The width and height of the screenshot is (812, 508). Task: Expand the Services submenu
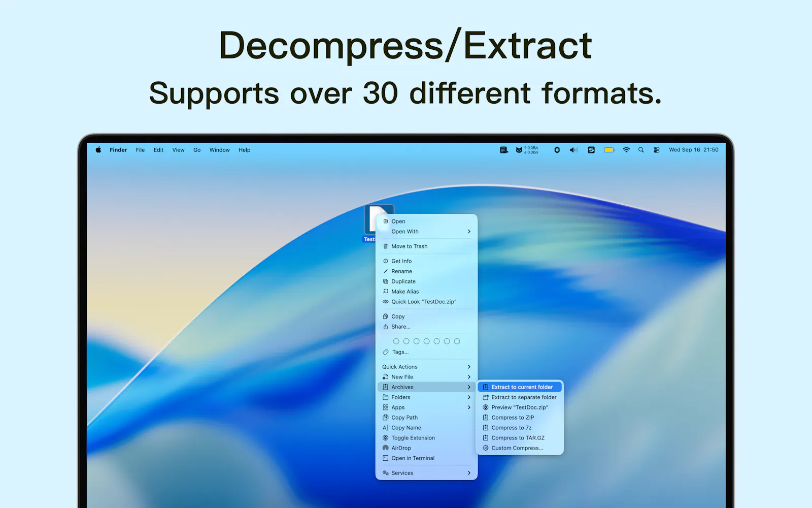point(426,473)
